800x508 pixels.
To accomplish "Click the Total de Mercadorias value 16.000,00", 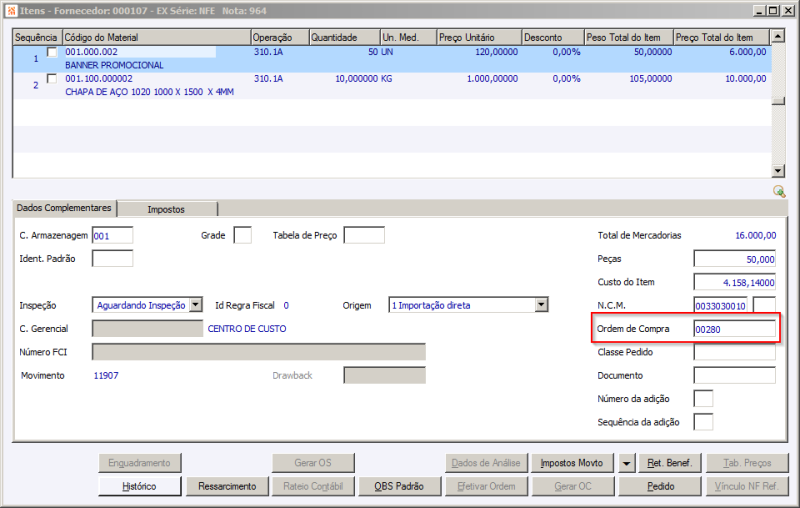I will tap(756, 236).
